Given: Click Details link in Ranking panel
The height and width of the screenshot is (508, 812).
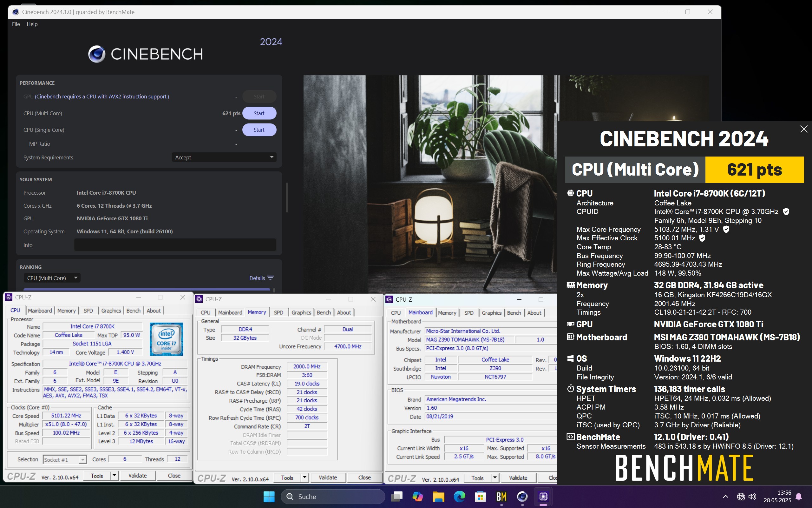Looking at the screenshot, I should coord(257,278).
